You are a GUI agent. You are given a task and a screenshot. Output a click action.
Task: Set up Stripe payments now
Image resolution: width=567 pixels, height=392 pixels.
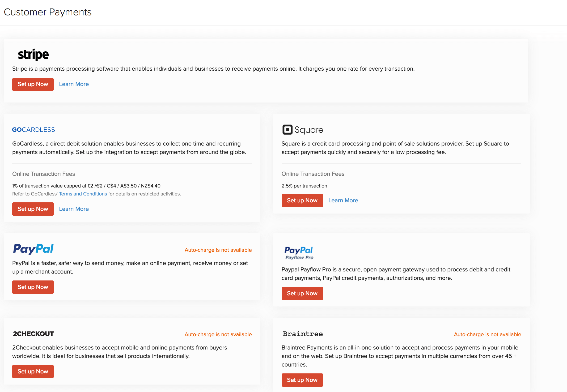(33, 84)
